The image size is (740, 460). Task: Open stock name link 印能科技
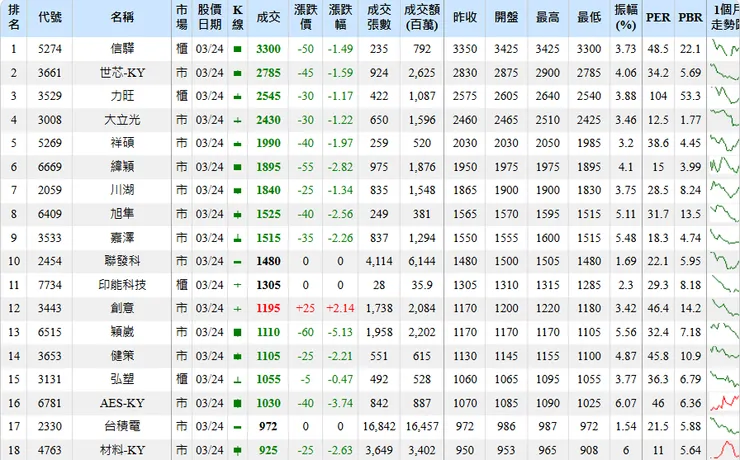(x=122, y=284)
